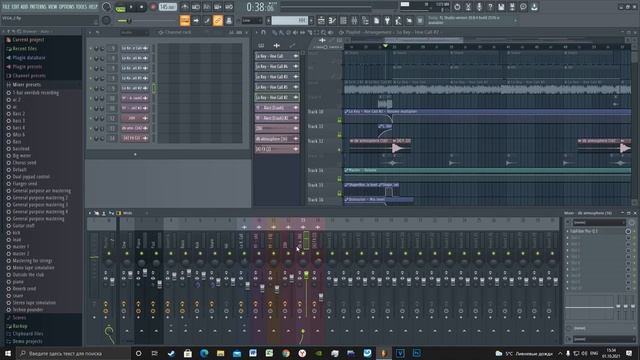Click the orange link icon in toolbar
This screenshot has height=360, width=640.
click(218, 20)
